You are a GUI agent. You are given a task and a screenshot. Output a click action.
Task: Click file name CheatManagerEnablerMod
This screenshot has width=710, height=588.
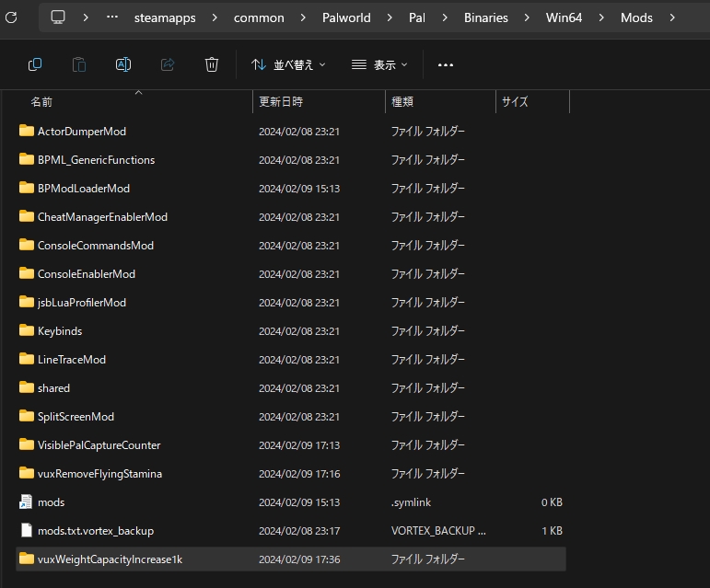(x=102, y=217)
